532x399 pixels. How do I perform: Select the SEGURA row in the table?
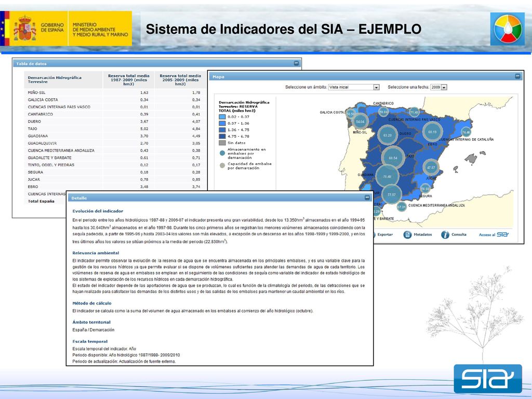tap(115, 172)
